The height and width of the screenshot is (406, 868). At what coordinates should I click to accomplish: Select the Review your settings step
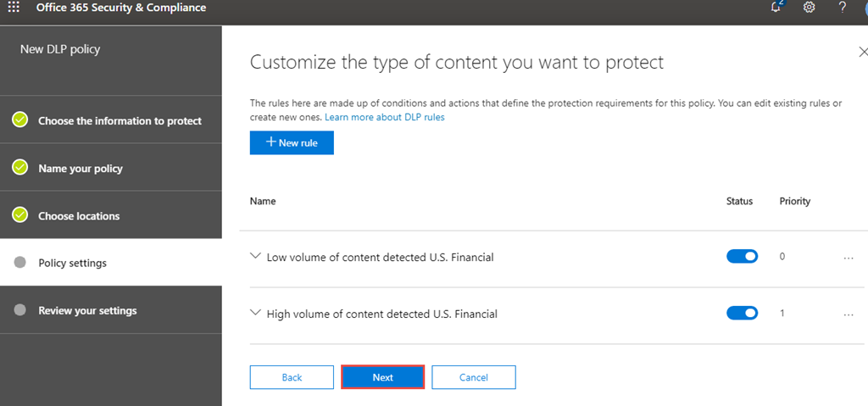point(87,310)
